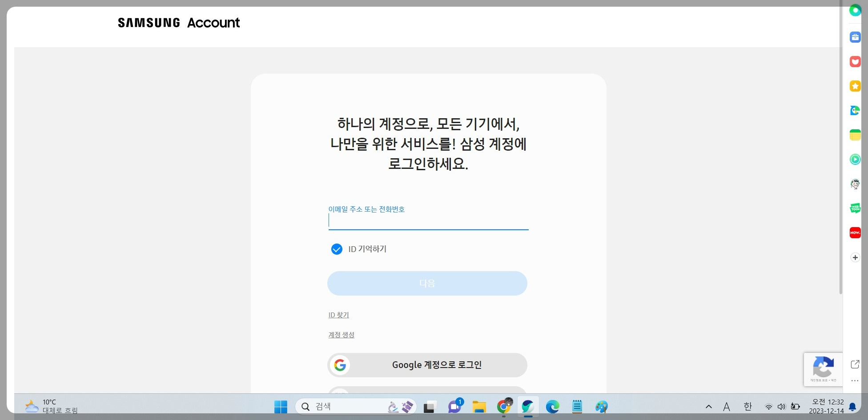Click the Korean IME language indicator

pyautogui.click(x=748, y=406)
